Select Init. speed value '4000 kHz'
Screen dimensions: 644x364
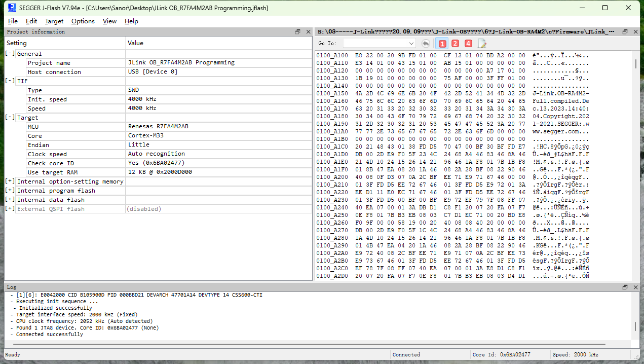click(142, 99)
